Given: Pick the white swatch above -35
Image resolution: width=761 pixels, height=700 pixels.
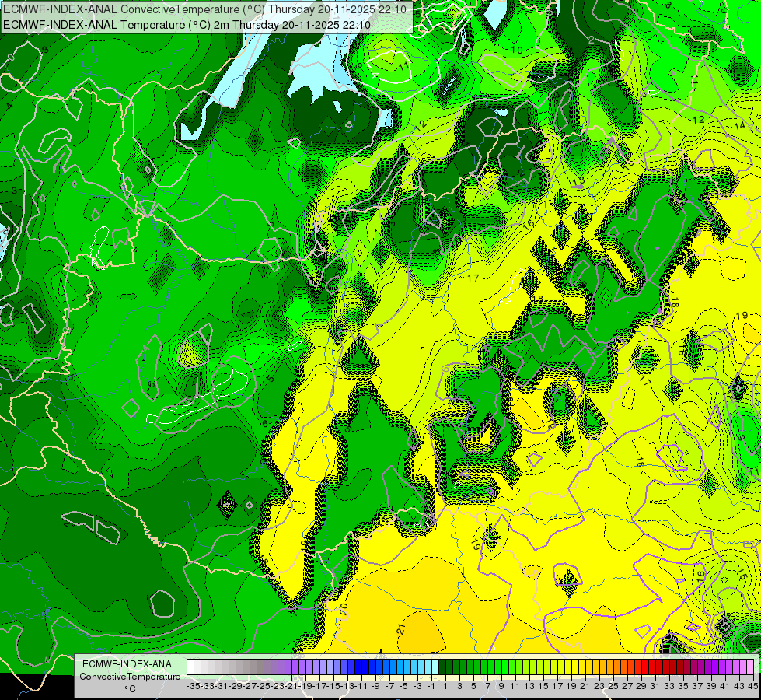Looking at the screenshot, I should pos(190,667).
